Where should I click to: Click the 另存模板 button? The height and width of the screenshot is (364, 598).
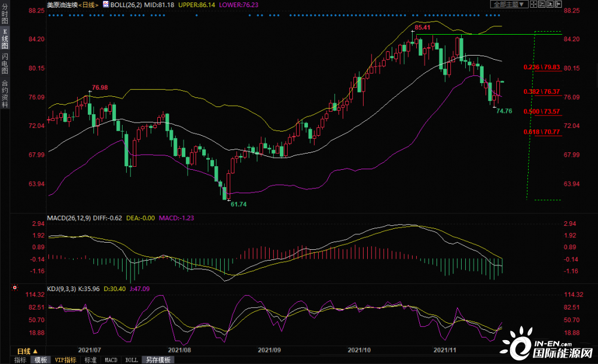(x=158, y=360)
